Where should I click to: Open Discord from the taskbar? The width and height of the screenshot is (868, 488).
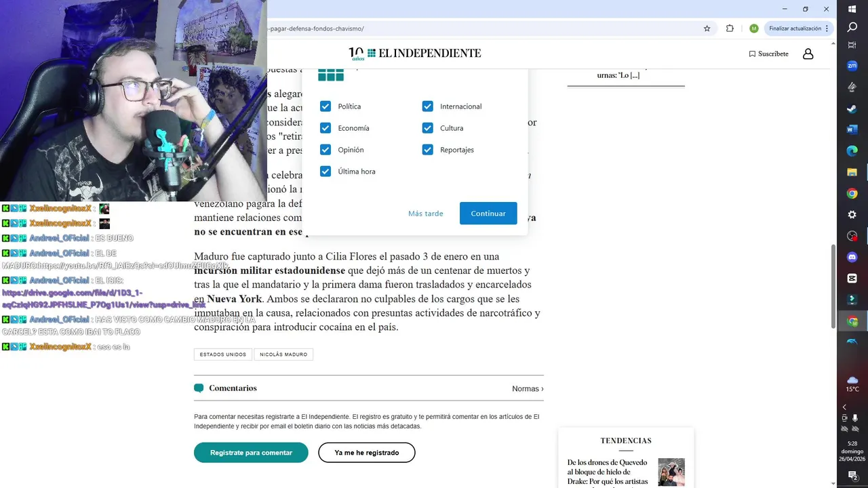[x=852, y=257]
